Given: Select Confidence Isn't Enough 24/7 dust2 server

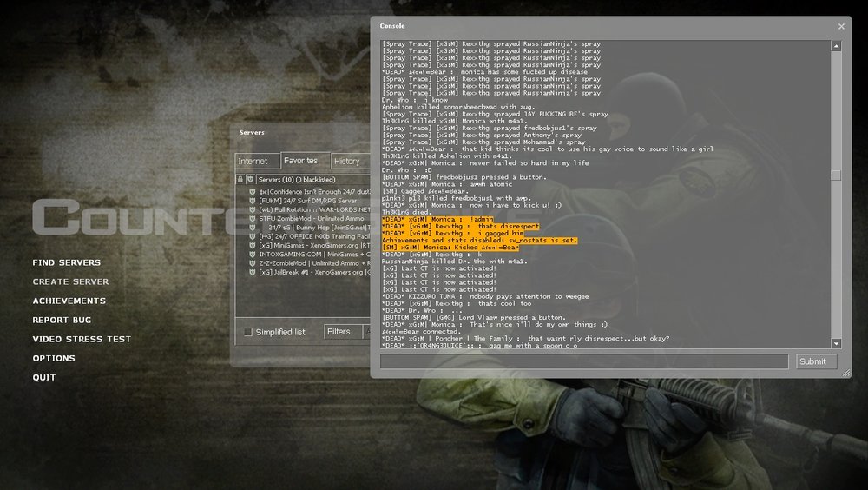Looking at the screenshot, I should point(314,192).
